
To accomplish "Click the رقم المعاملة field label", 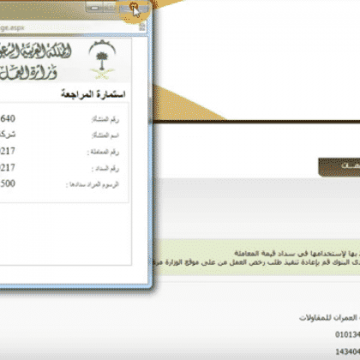I will pos(103,152).
